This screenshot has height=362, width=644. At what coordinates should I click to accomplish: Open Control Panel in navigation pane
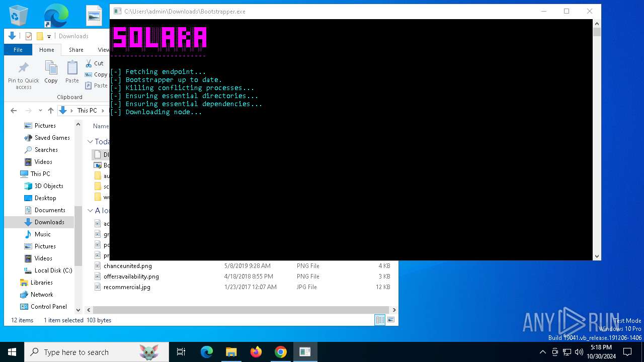49,307
